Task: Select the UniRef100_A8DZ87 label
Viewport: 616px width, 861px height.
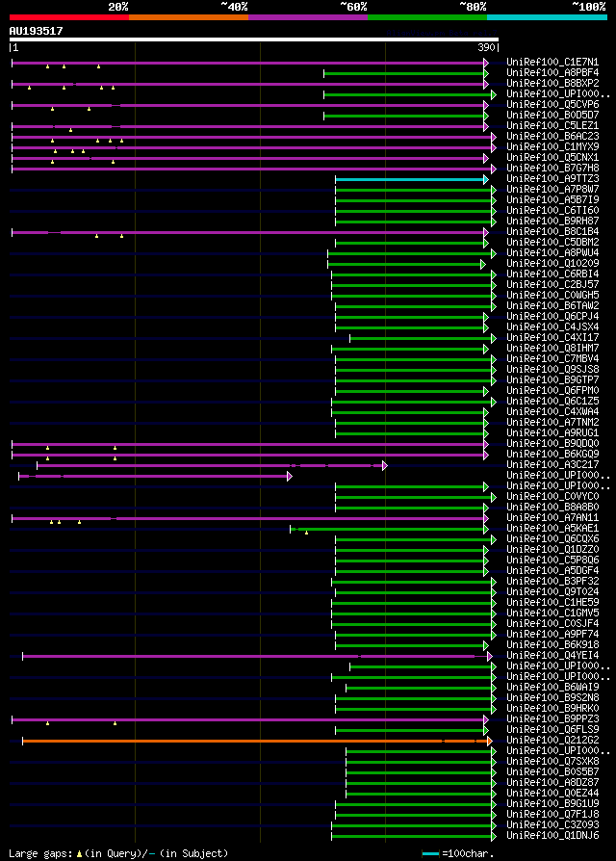Action: pos(552,782)
